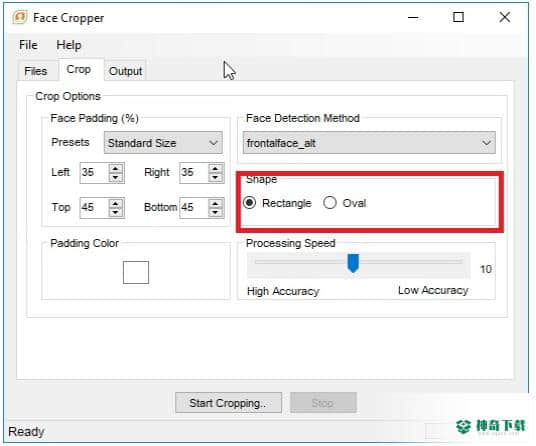This screenshot has height=446, width=536.
Task: Expand the Face Detection Method dropdown
Action: point(369,143)
